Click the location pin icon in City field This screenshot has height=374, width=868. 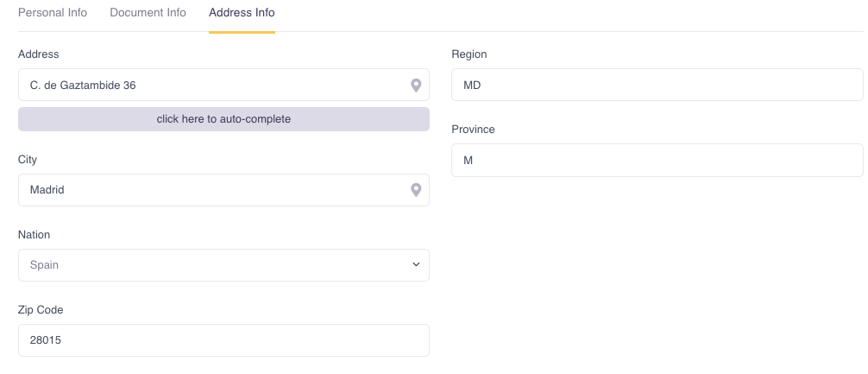(x=416, y=190)
